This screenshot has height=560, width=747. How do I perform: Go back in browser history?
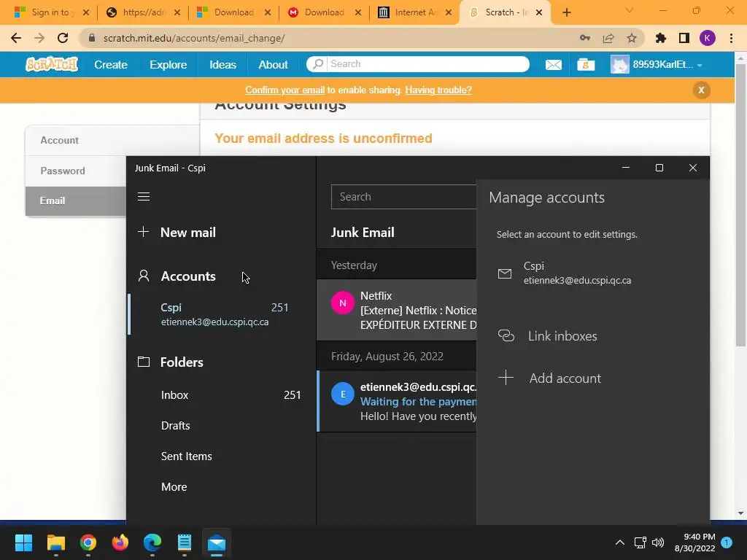point(16,38)
